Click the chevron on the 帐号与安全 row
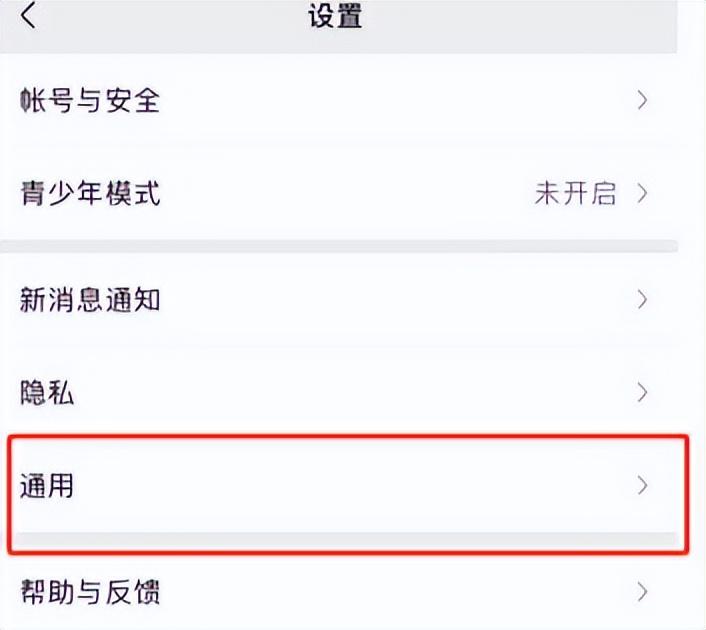This screenshot has width=706, height=630. coord(643,100)
